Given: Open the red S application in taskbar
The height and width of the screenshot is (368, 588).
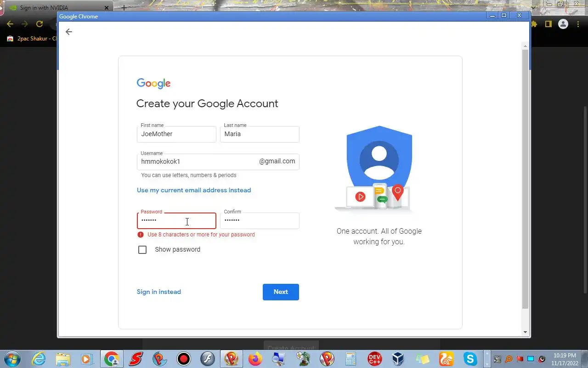Looking at the screenshot, I should click(136, 359).
